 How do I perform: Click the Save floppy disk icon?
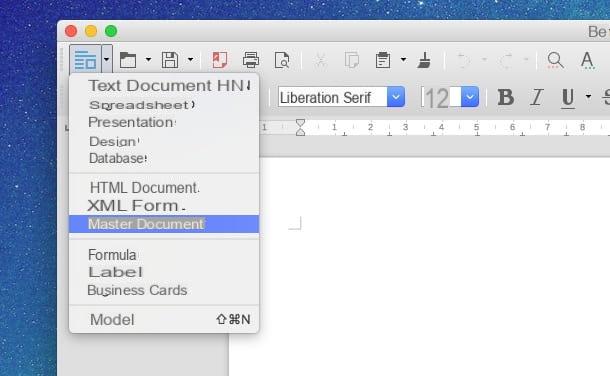pos(170,60)
